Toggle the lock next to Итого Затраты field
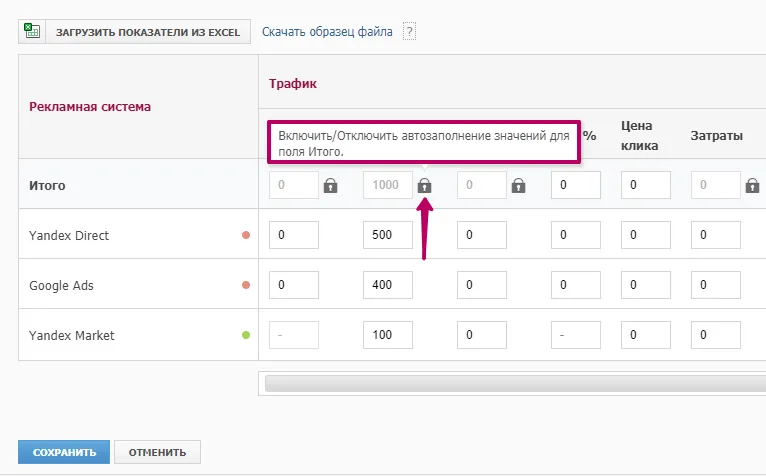766x476 pixels. click(752, 185)
